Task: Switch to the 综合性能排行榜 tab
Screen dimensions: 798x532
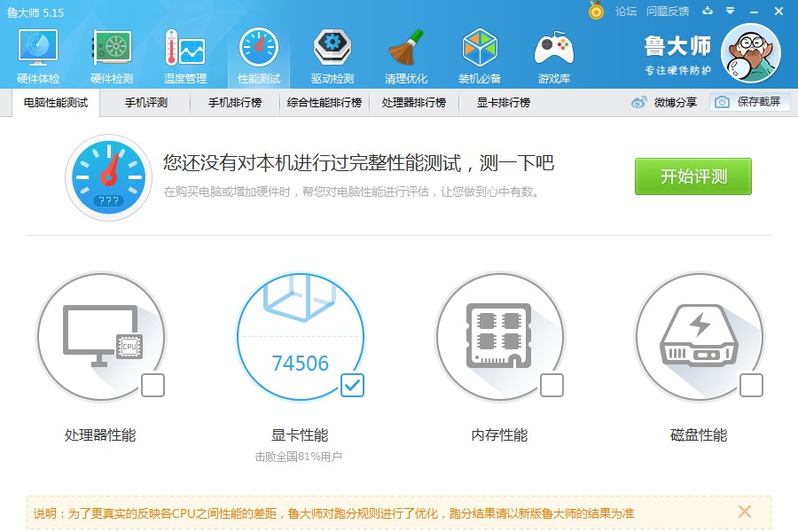Action: click(325, 102)
